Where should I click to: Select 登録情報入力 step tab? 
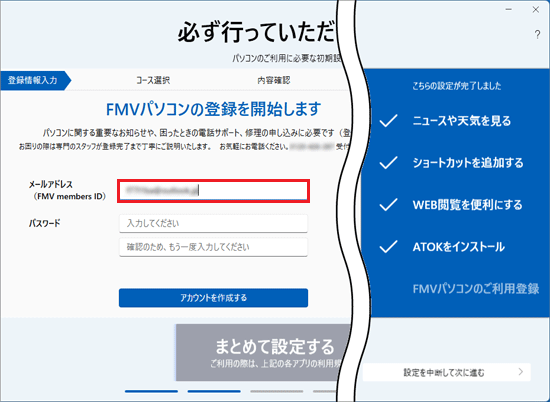pos(36,80)
